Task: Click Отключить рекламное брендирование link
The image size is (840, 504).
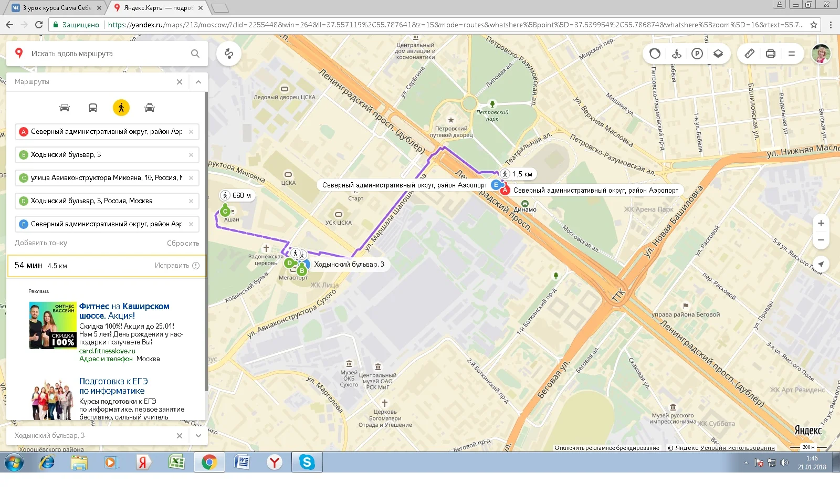Action: 607,448
